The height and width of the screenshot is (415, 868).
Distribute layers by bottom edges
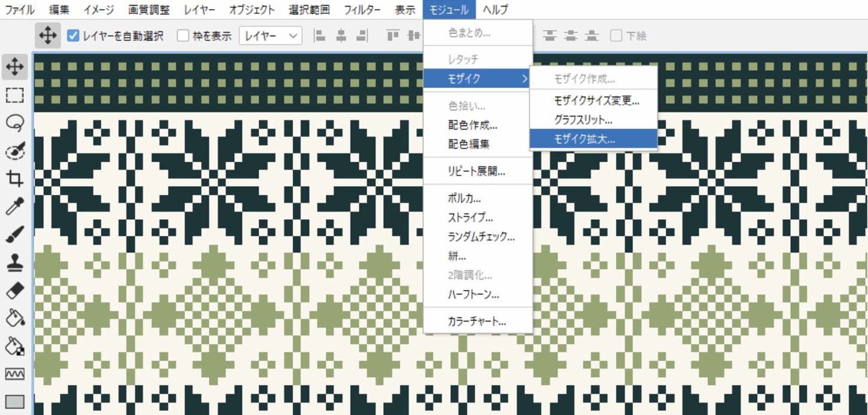592,36
